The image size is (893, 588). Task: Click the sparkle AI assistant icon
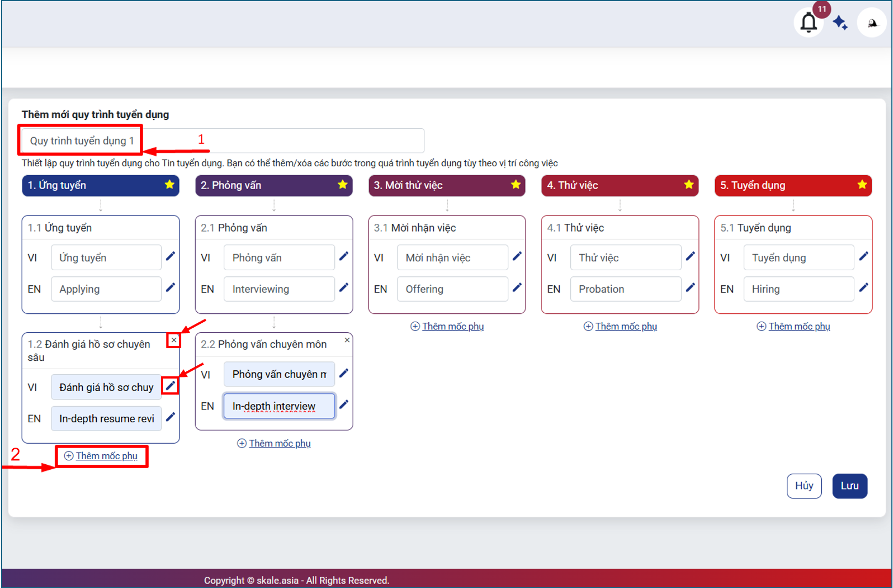[840, 23]
